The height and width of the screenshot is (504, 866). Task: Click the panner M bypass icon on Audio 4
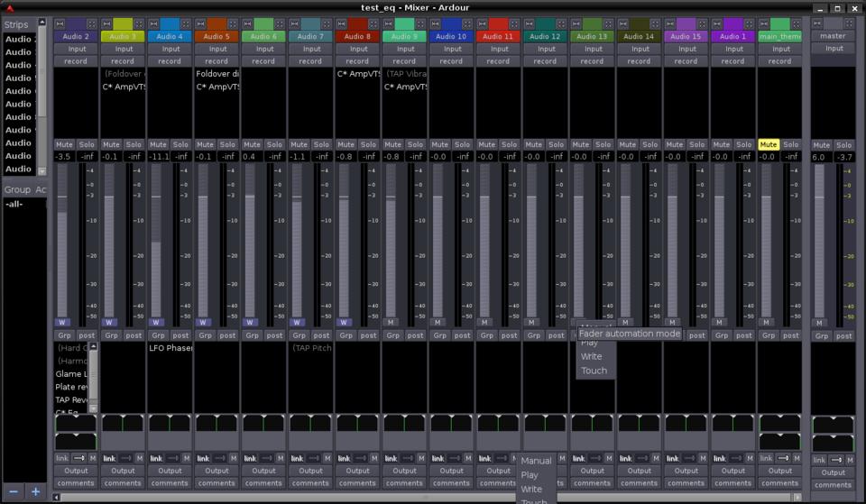[x=186, y=458]
